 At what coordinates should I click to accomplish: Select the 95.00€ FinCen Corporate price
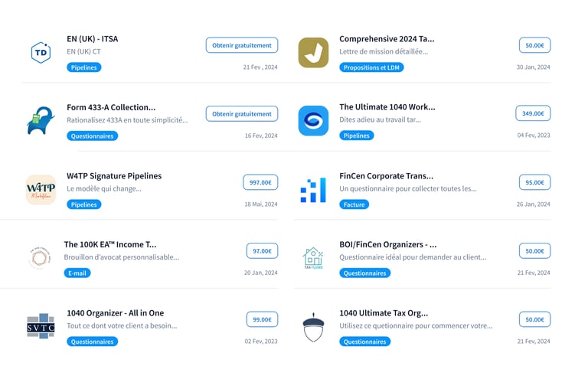pos(534,182)
